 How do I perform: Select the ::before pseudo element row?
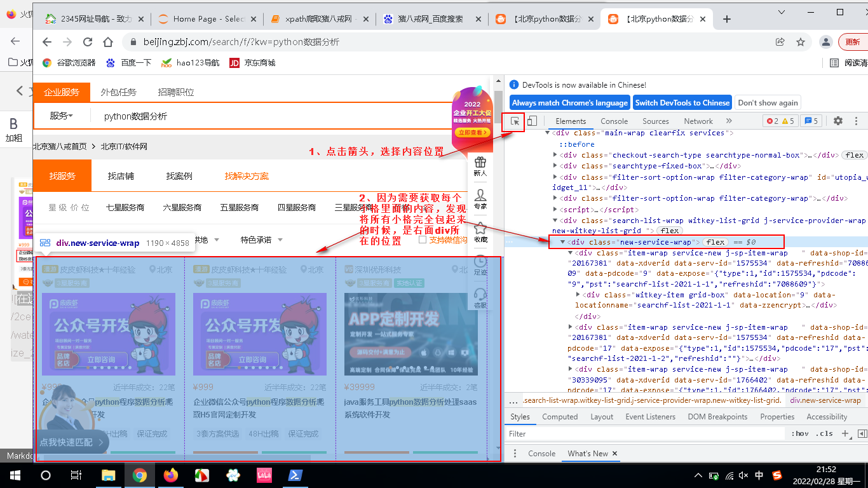[x=576, y=144]
